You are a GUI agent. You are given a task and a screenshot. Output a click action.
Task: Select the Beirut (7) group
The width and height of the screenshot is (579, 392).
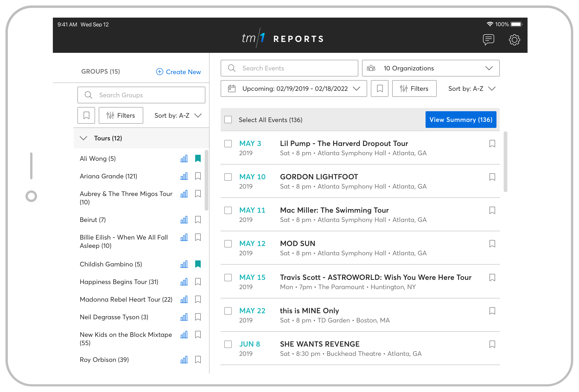tap(93, 220)
